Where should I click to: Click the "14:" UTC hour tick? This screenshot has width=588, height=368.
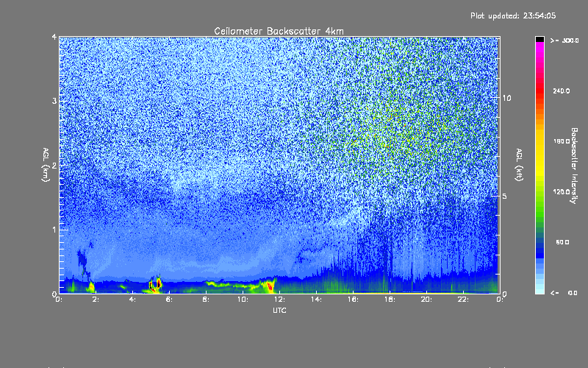pos(316,300)
